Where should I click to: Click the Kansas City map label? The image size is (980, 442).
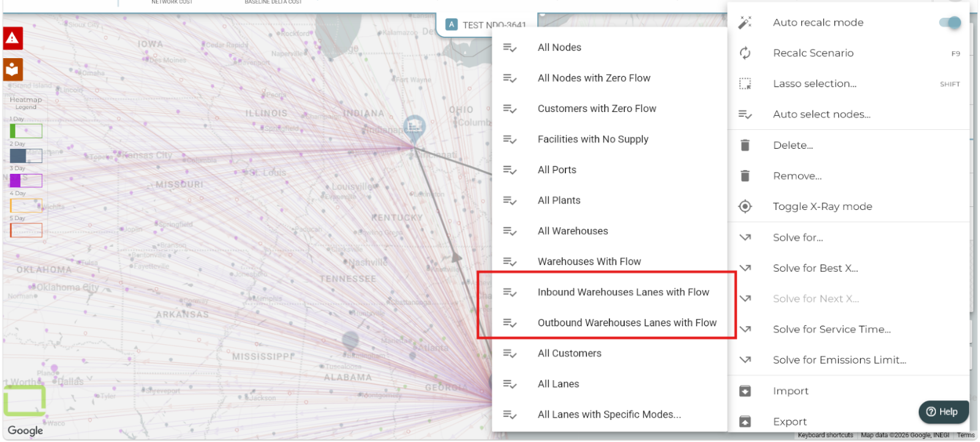tap(146, 155)
